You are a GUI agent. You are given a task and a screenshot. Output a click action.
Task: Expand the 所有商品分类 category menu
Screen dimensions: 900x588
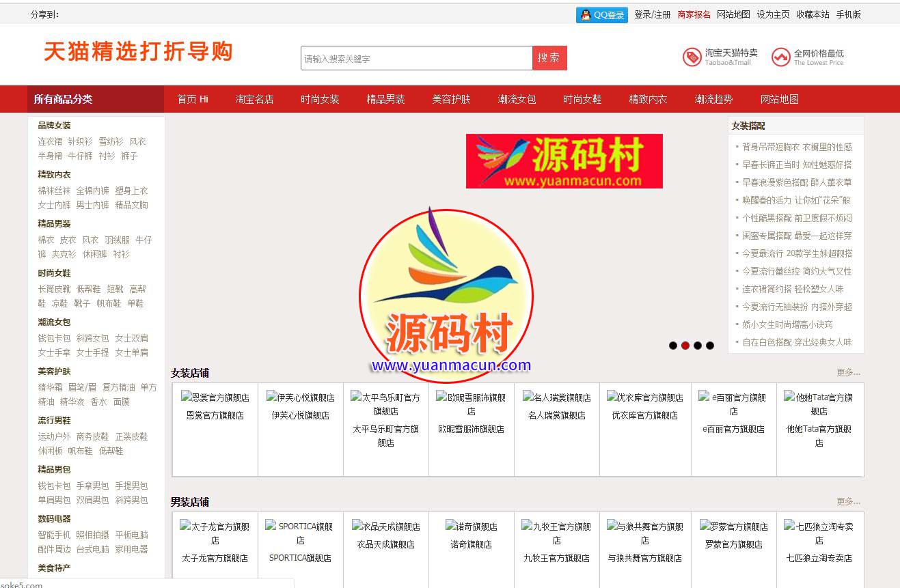(96, 99)
